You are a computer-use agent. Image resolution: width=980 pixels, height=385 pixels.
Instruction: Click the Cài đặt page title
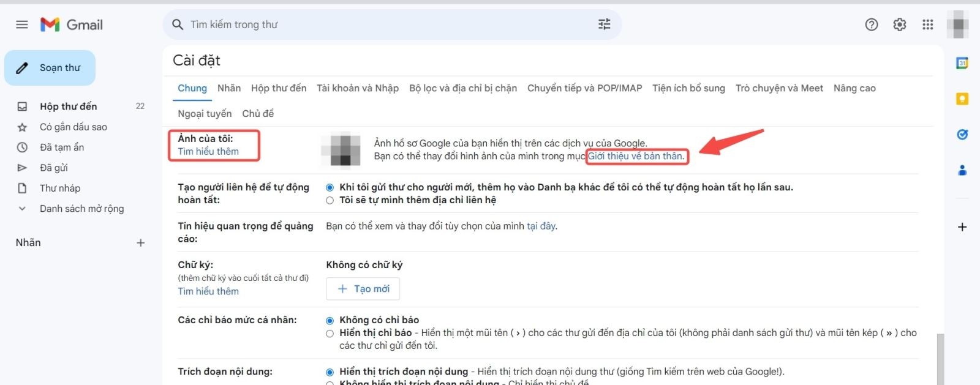pyautogui.click(x=197, y=61)
